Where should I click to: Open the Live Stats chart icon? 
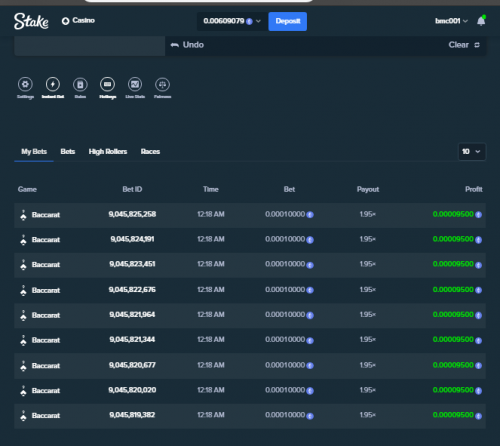tap(135, 84)
